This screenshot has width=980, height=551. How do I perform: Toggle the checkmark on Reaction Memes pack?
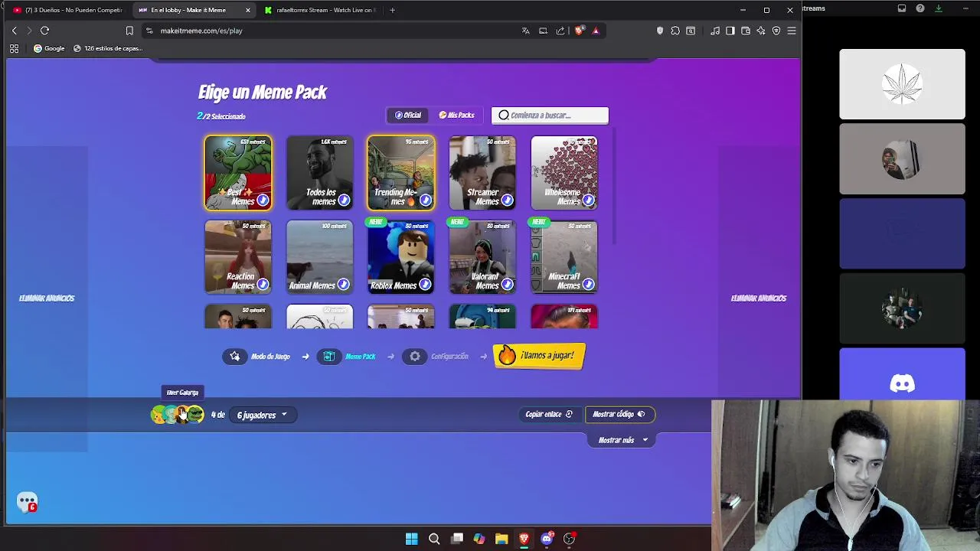click(x=263, y=285)
